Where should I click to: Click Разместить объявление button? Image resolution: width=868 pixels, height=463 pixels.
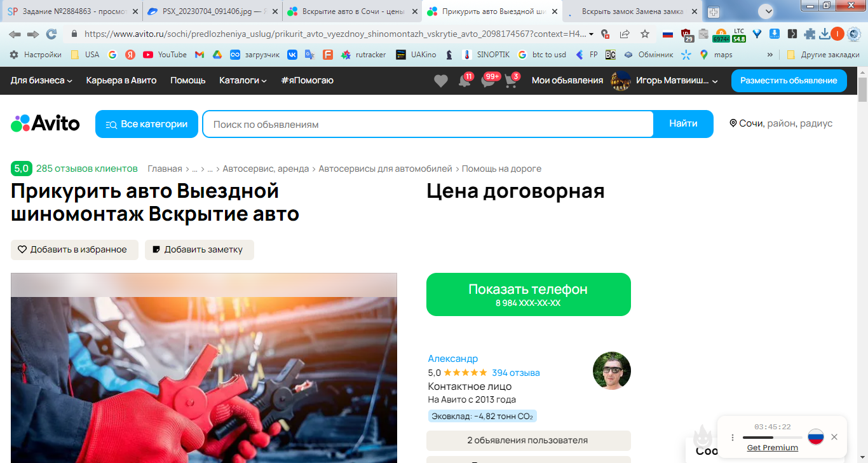click(x=789, y=81)
